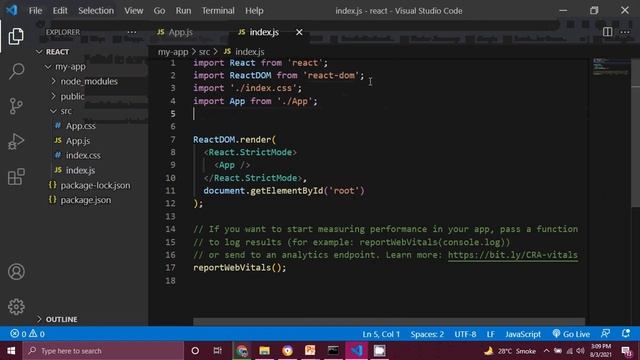Open index.css in the file tree
This screenshot has height=360, width=640.
click(83, 155)
